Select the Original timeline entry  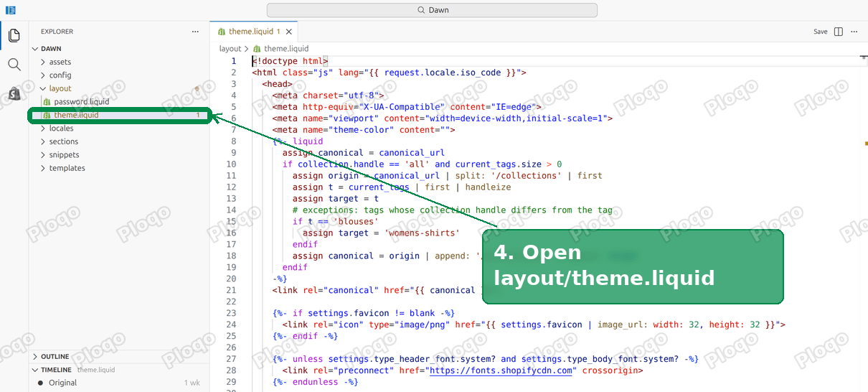click(120, 383)
